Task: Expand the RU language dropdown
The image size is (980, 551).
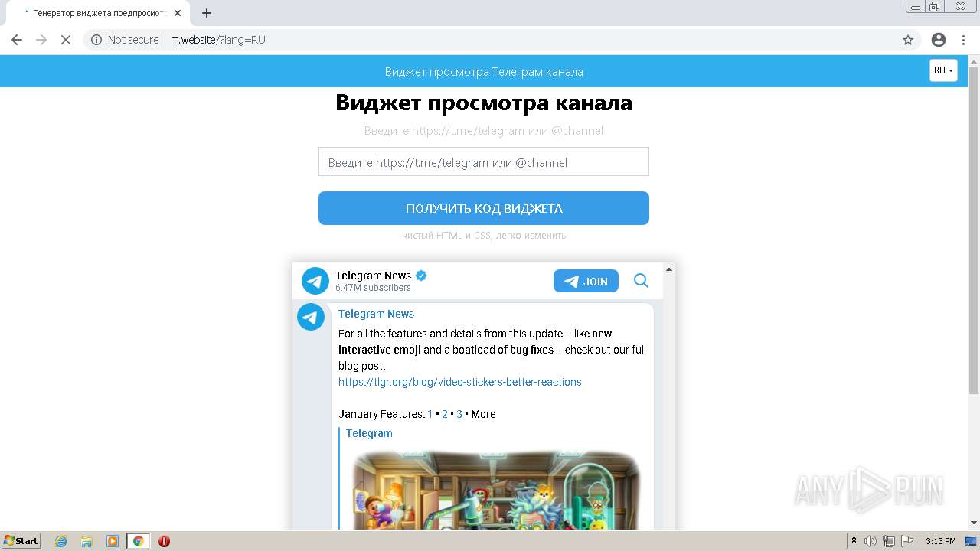Action: point(943,70)
